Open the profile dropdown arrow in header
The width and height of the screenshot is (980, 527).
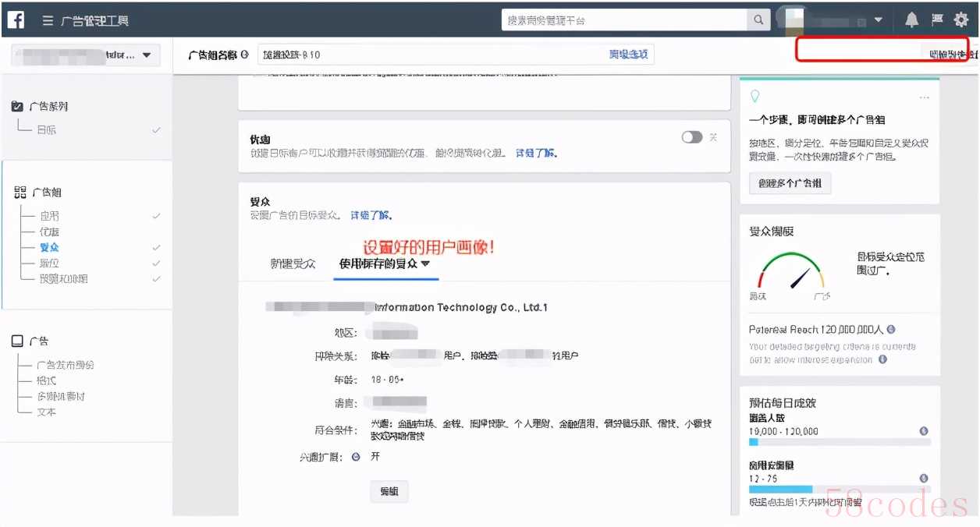point(879,20)
